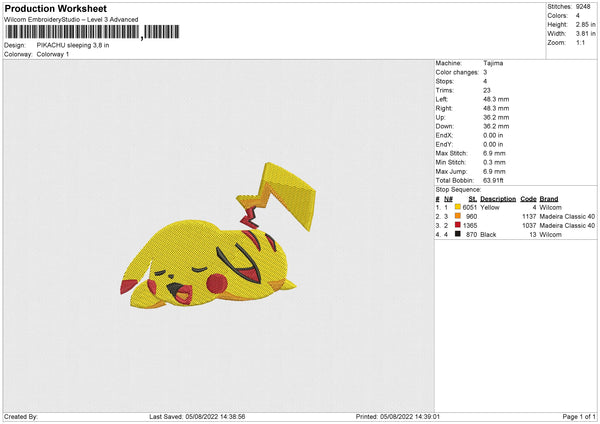Click the yellow thread color swatch
The image size is (600, 424).
(x=458, y=207)
